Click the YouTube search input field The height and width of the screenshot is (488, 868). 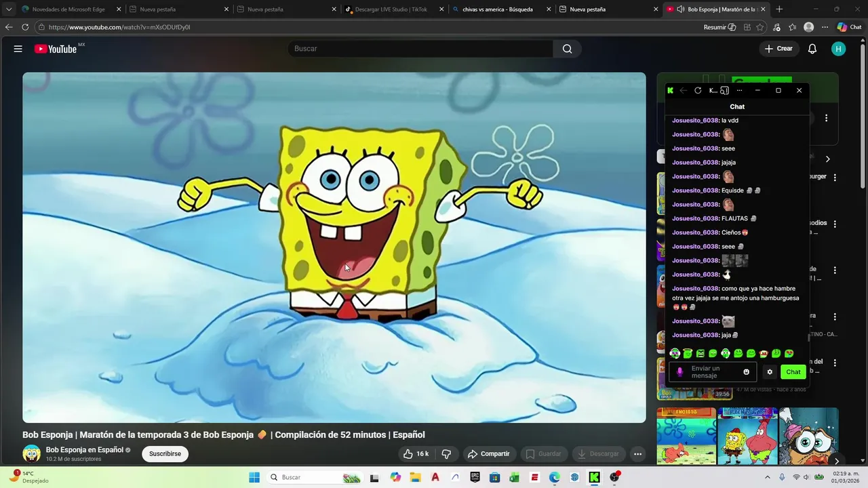pos(420,49)
